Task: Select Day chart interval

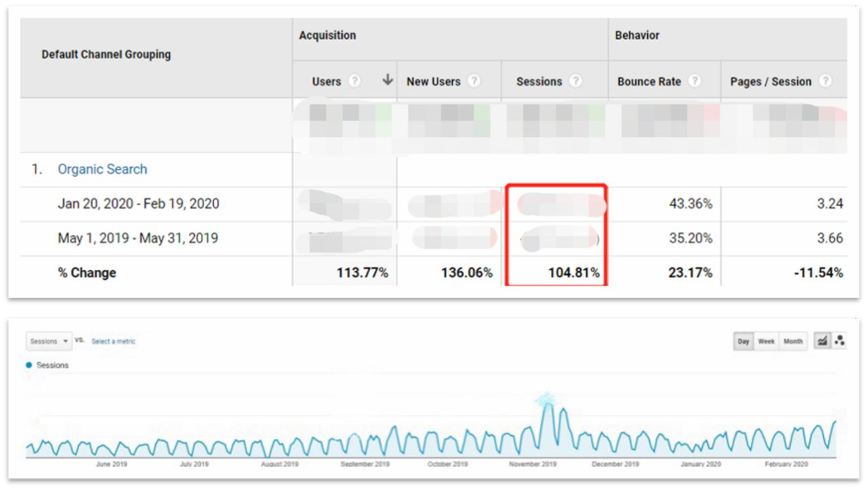Action: click(x=743, y=341)
